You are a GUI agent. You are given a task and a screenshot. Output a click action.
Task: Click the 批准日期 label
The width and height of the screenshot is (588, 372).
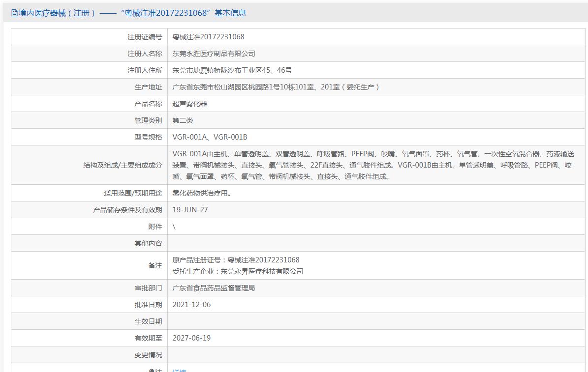click(148, 305)
